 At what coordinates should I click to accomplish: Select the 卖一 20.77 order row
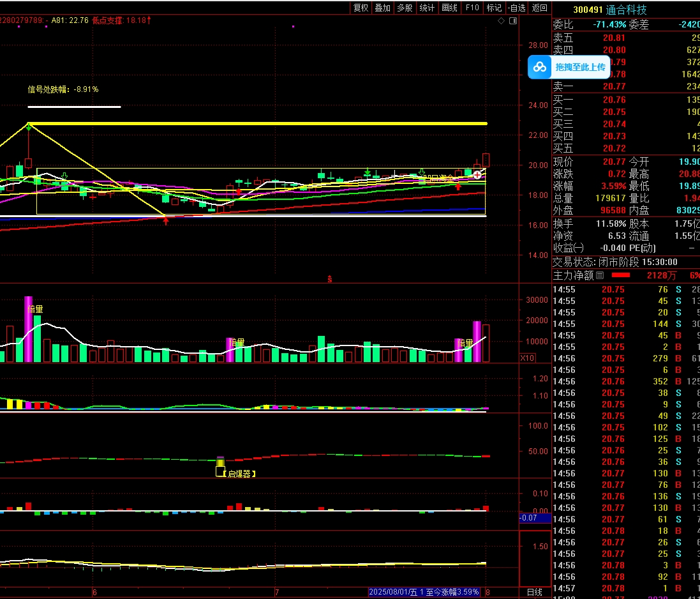(626, 86)
